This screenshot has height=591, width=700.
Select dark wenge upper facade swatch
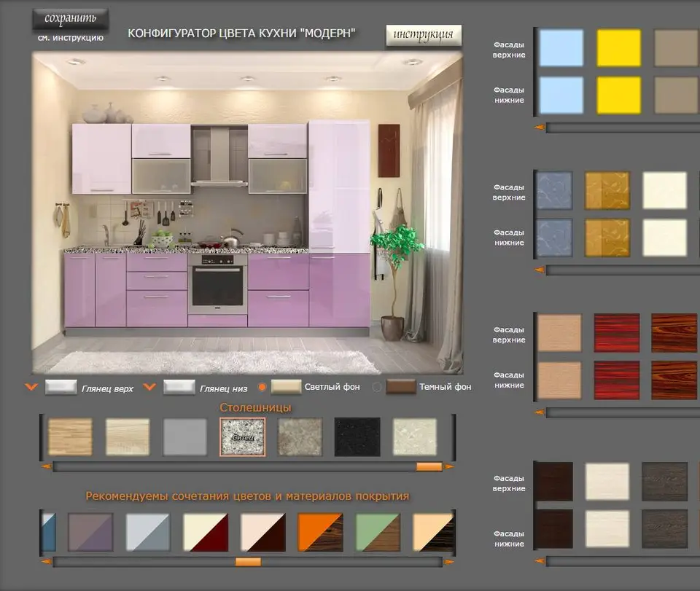pos(553,481)
